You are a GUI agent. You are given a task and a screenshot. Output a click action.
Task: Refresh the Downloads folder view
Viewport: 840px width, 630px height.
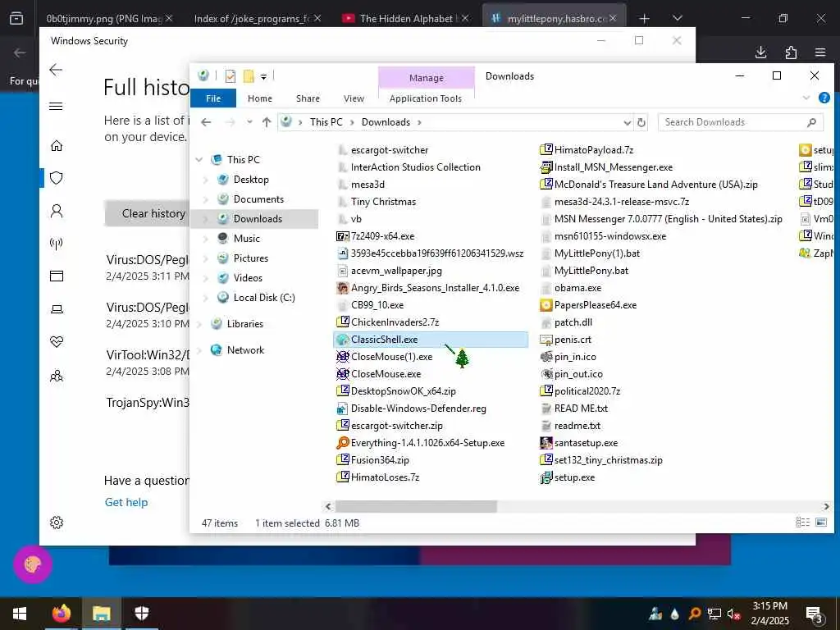pyautogui.click(x=641, y=122)
